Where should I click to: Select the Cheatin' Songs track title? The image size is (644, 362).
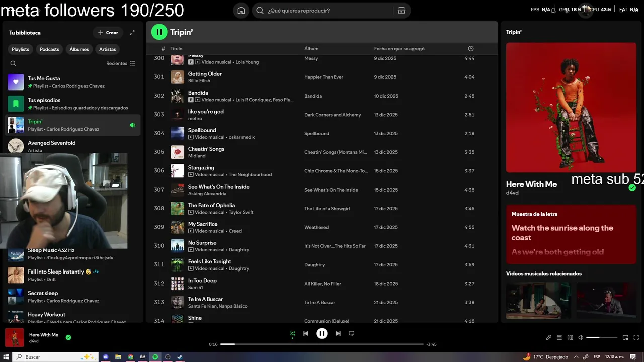point(206,149)
